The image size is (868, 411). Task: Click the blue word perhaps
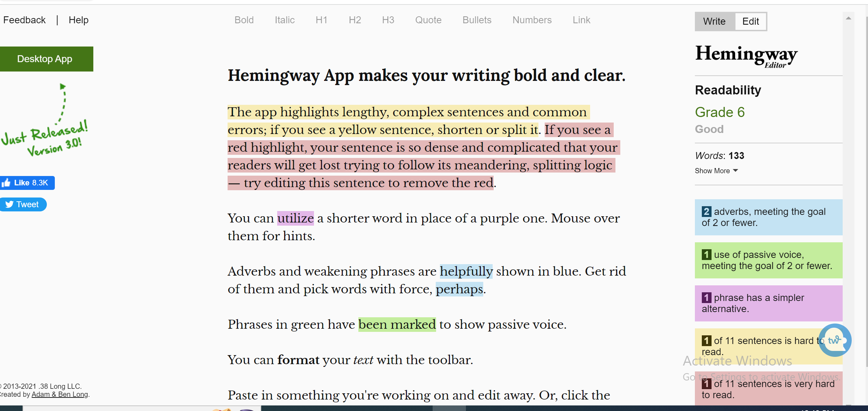coord(459,289)
